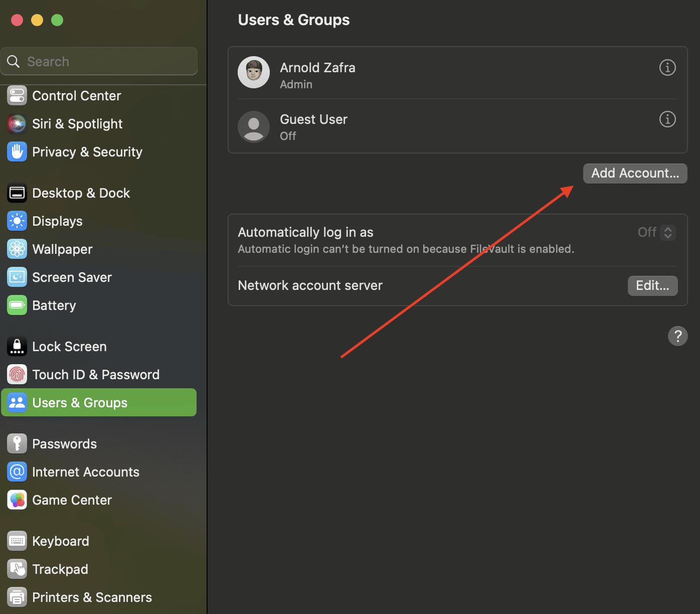Open Guest User info button
Viewport: 700px width, 614px height.
point(667,119)
